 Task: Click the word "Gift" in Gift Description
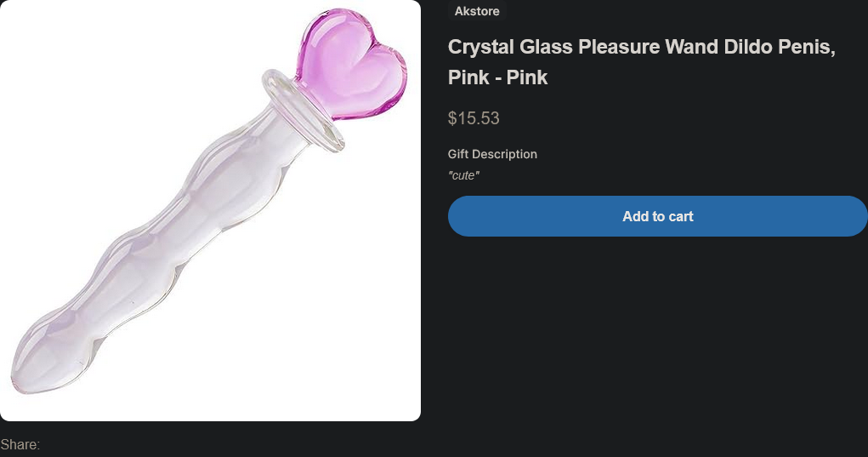(459, 154)
